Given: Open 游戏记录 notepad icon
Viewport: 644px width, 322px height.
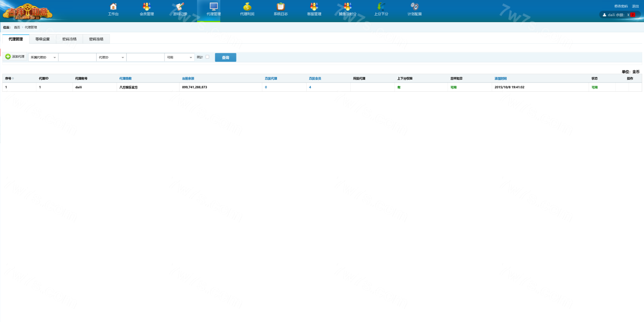Looking at the screenshot, I should tap(180, 7).
